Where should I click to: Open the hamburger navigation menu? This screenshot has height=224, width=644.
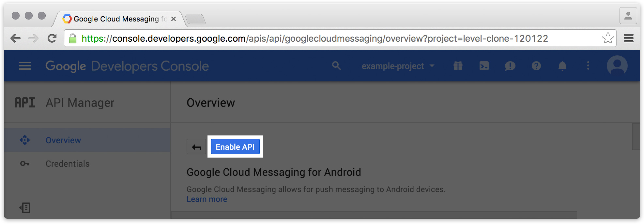25,66
